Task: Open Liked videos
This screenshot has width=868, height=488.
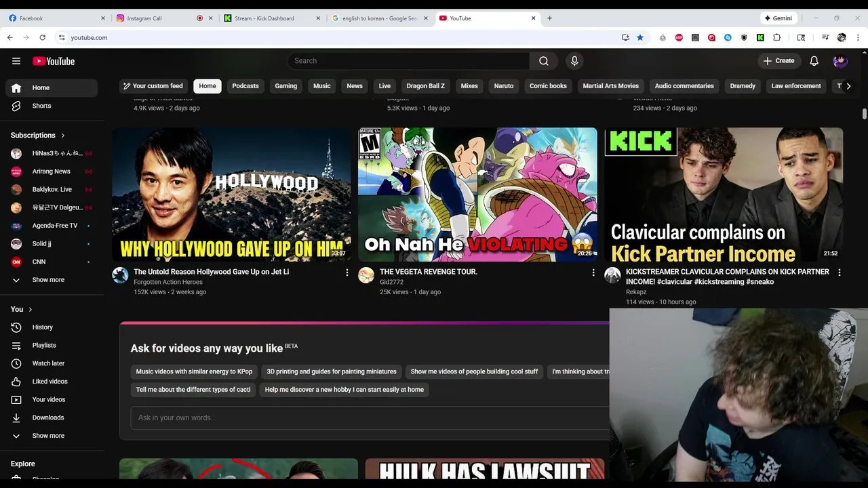Action: pos(52,382)
